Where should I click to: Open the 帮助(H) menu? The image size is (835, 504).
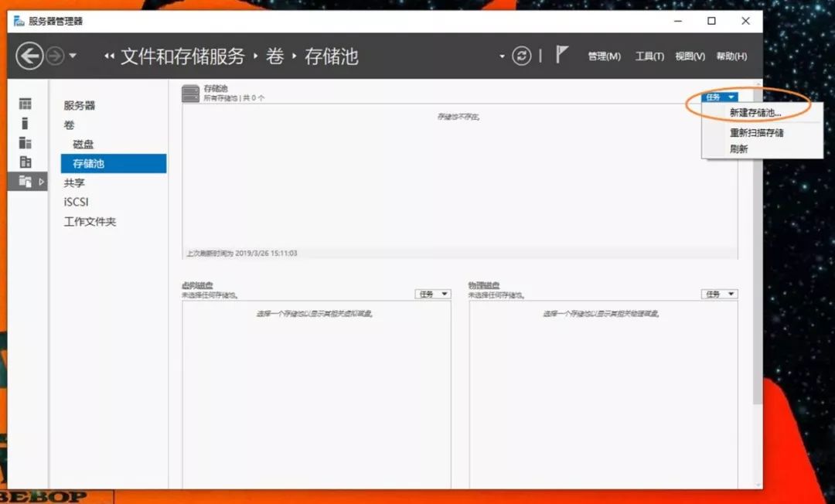click(x=731, y=56)
